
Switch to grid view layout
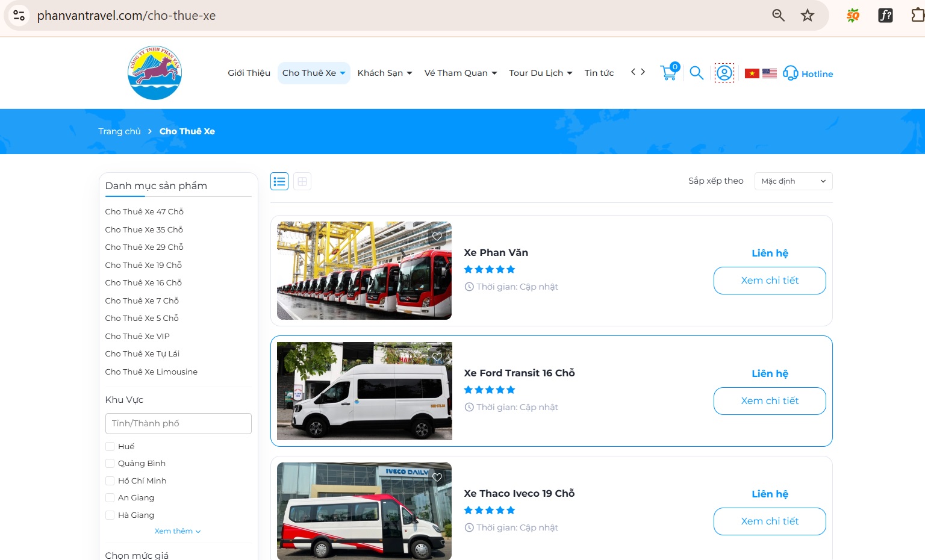pos(302,181)
